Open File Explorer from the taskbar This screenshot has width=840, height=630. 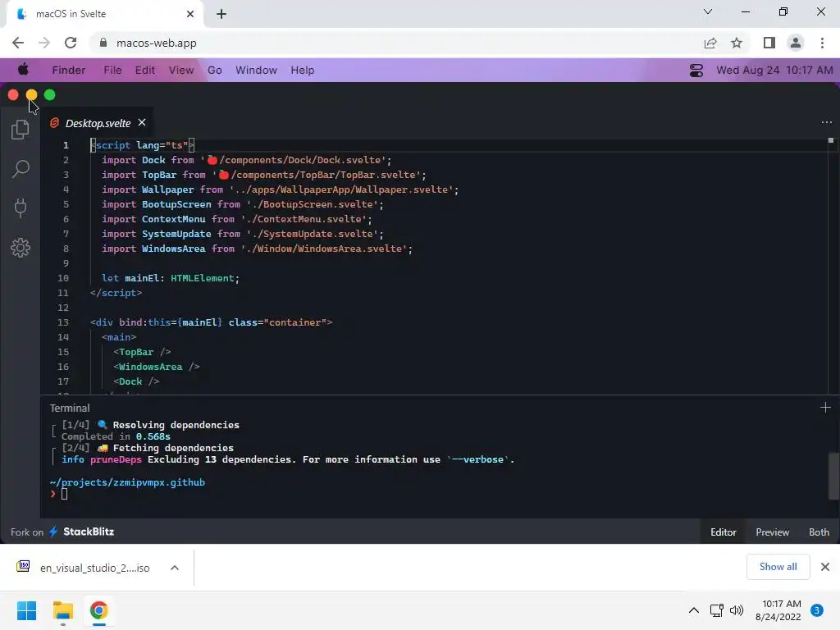click(x=62, y=610)
